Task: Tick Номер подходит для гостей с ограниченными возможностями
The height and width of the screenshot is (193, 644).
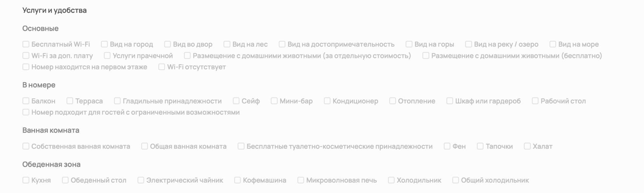Action: 26,112
